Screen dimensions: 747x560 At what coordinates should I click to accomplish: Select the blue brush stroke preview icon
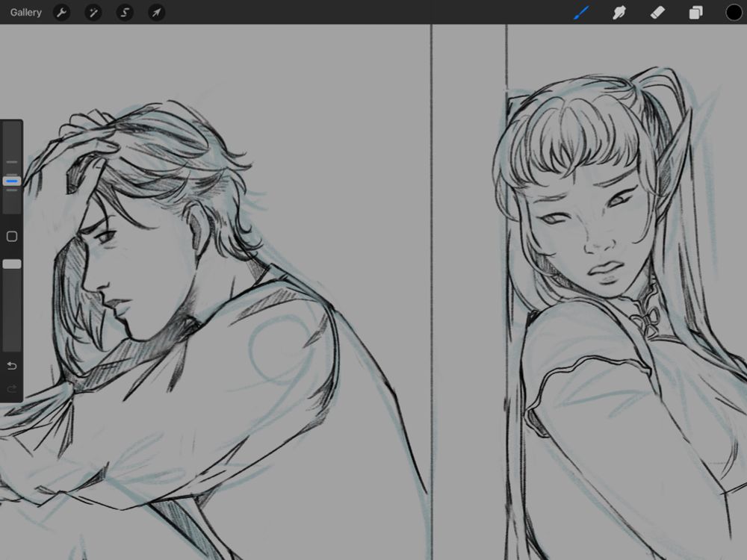pos(582,12)
